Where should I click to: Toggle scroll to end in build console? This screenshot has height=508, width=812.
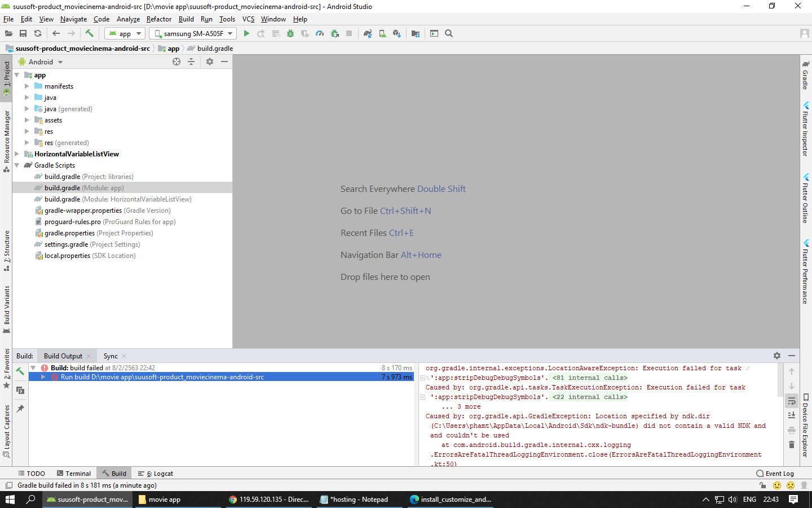coord(792,415)
